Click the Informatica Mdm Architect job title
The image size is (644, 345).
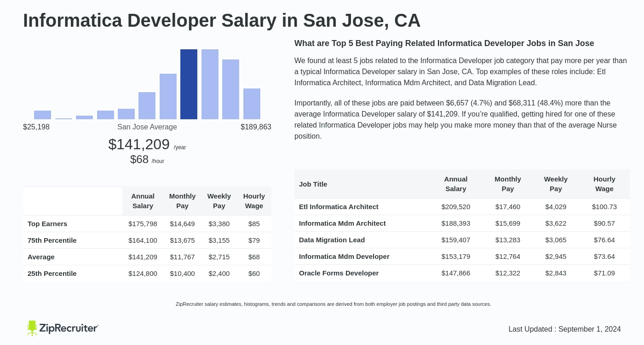tap(342, 223)
